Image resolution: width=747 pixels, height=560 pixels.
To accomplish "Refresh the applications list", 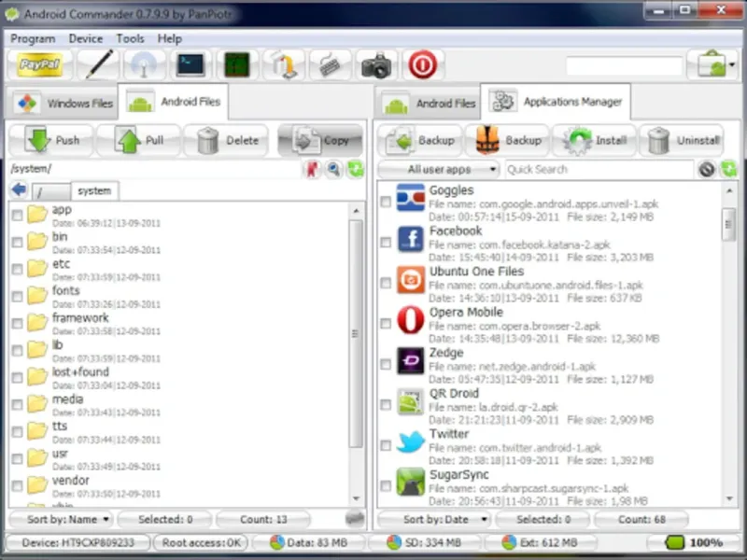I will [729, 169].
